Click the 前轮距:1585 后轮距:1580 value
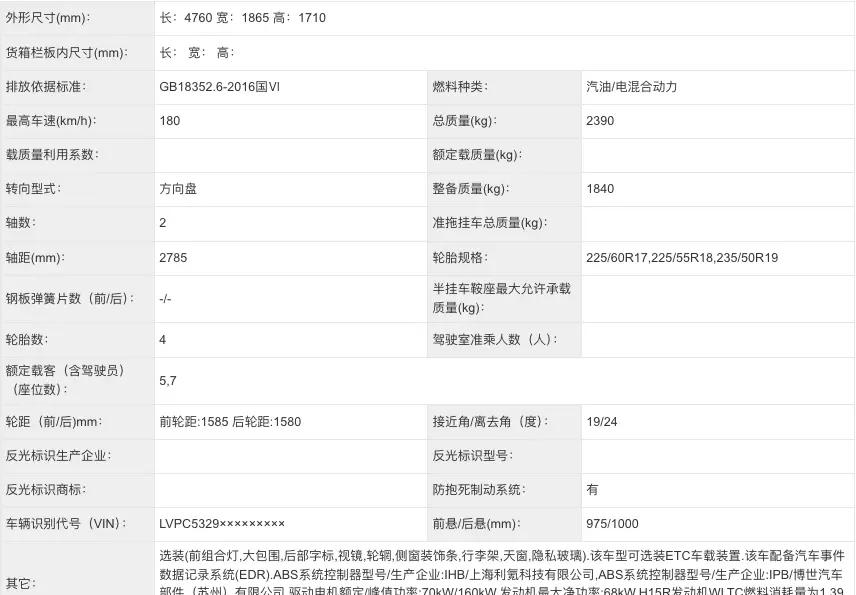The height and width of the screenshot is (595, 856). [230, 421]
